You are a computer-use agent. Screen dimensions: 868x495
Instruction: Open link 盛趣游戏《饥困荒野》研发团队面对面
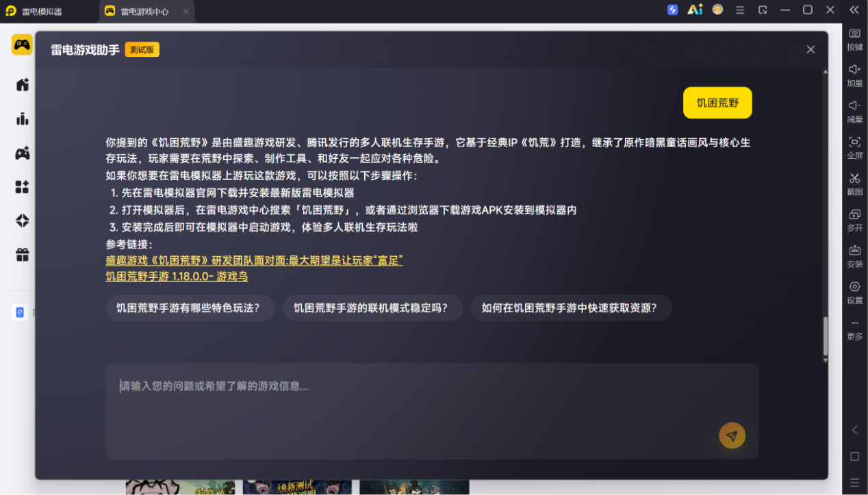click(254, 261)
